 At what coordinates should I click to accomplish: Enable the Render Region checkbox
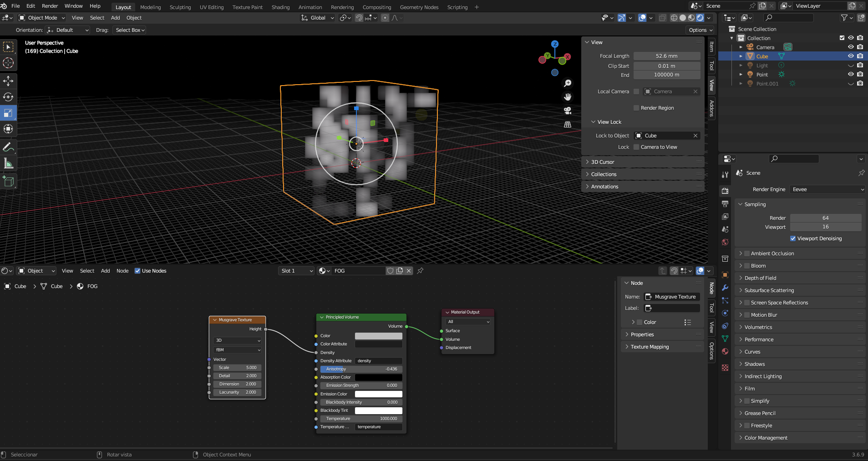pyautogui.click(x=636, y=108)
